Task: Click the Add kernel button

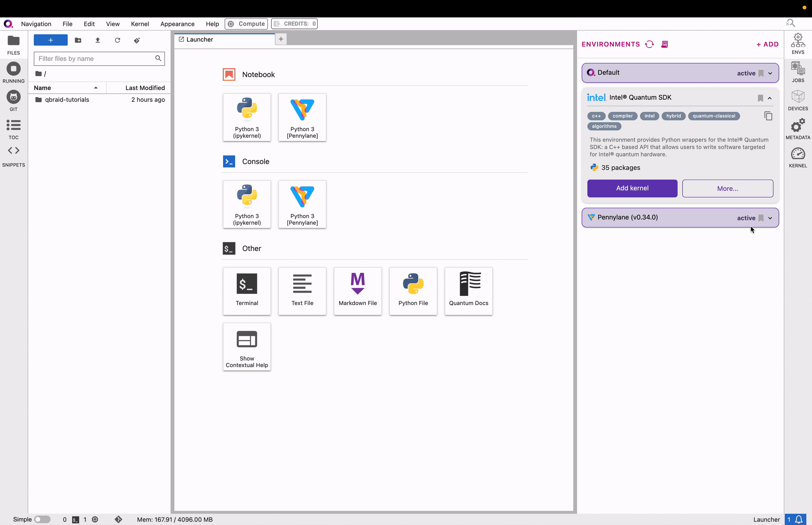Action: point(632,188)
